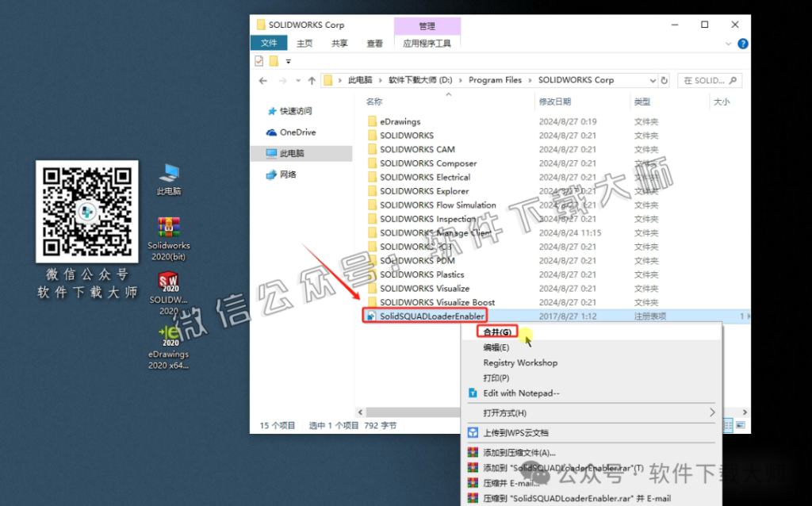The height and width of the screenshot is (506, 812).
Task: Select the SolidSQUADLoaderEnabler registry file
Action: (x=433, y=315)
